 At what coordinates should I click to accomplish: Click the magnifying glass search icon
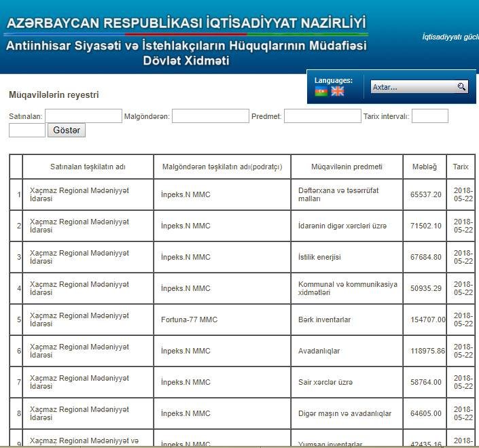[x=462, y=86]
